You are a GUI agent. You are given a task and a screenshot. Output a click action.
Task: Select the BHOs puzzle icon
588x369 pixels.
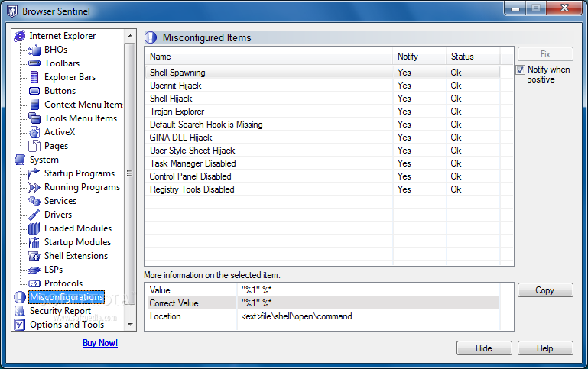pos(34,50)
